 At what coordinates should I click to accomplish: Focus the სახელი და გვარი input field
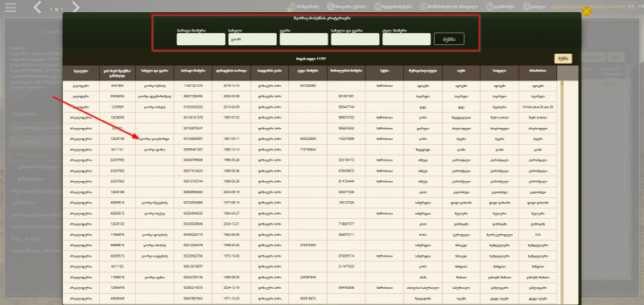click(x=355, y=39)
